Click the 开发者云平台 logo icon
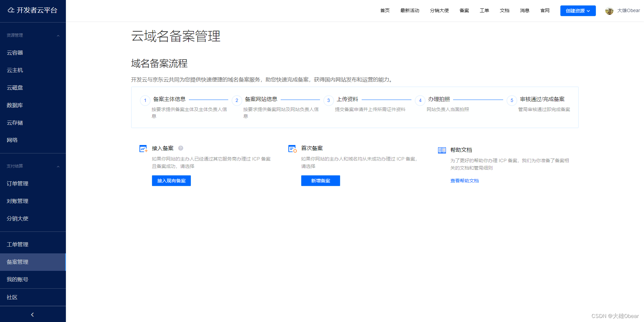Viewport: 644px width, 322px height. (x=11, y=10)
